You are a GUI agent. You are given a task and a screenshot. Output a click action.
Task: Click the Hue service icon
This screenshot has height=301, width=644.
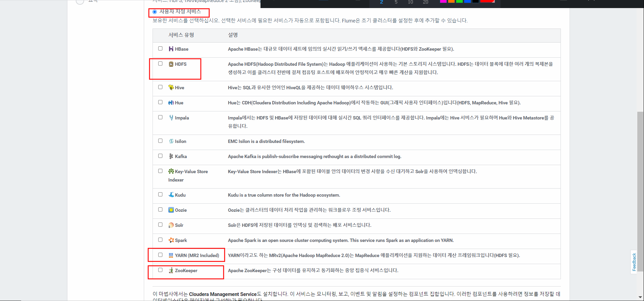click(x=171, y=103)
